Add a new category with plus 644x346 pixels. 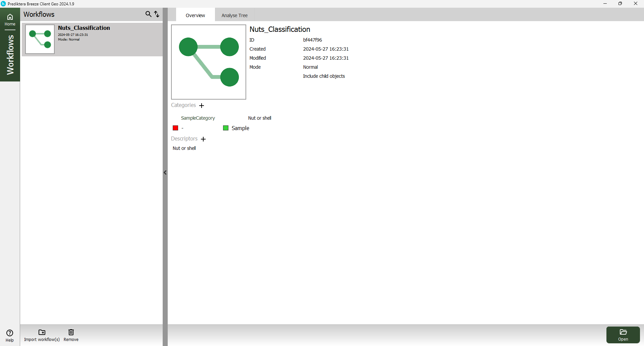click(202, 106)
